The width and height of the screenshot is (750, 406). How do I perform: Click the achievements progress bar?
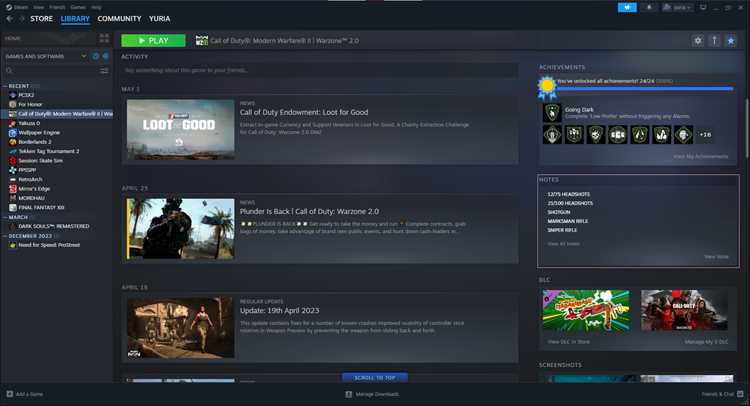click(645, 88)
